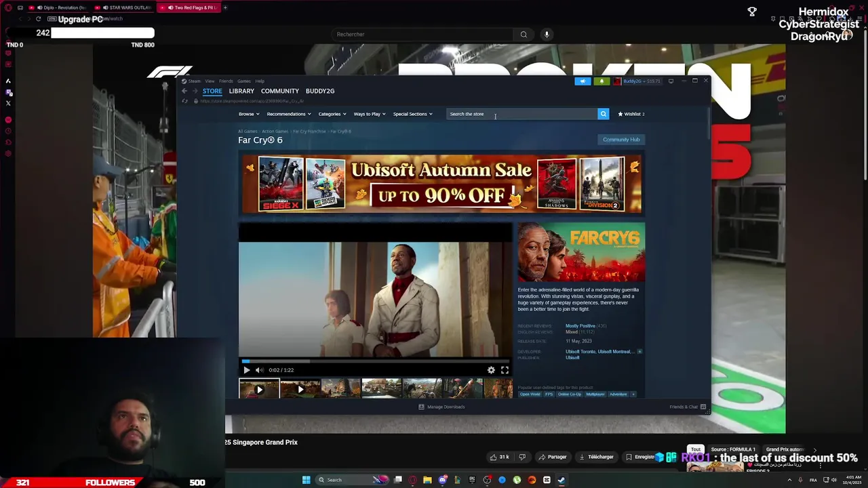The width and height of the screenshot is (868, 488).
Task: Open the Browse dropdown
Action: click(x=249, y=114)
